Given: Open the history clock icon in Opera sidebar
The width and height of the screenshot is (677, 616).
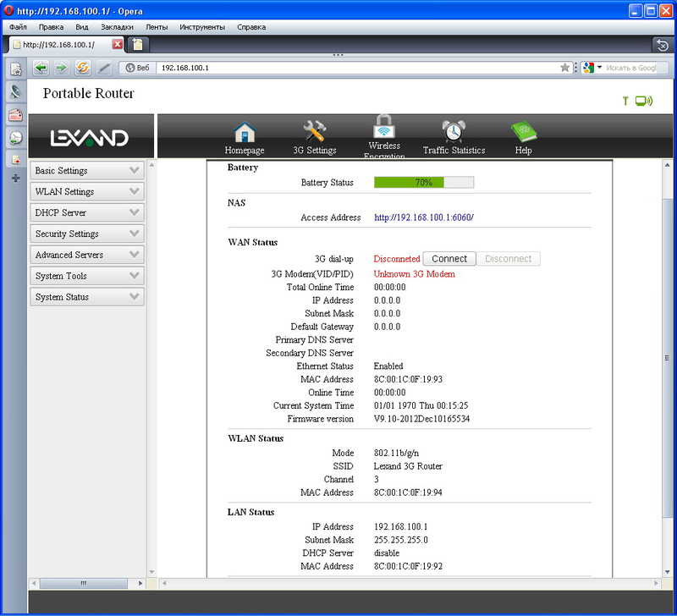Looking at the screenshot, I should coord(15,138).
